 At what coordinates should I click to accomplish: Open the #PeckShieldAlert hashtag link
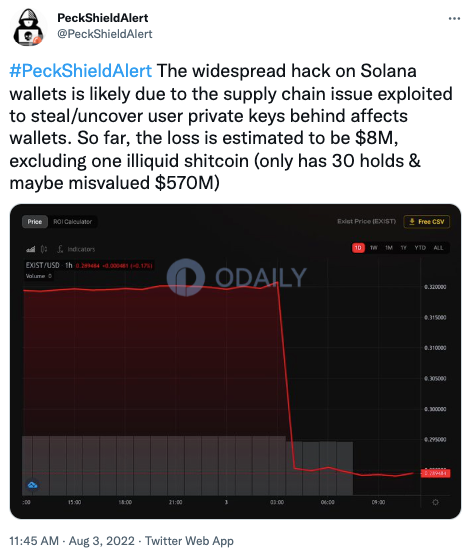tap(81, 71)
